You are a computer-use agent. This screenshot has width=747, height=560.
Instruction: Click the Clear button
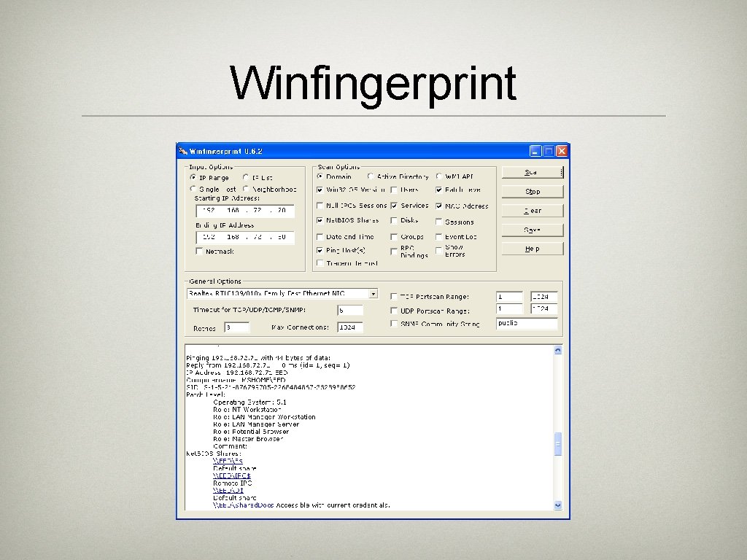532,211
